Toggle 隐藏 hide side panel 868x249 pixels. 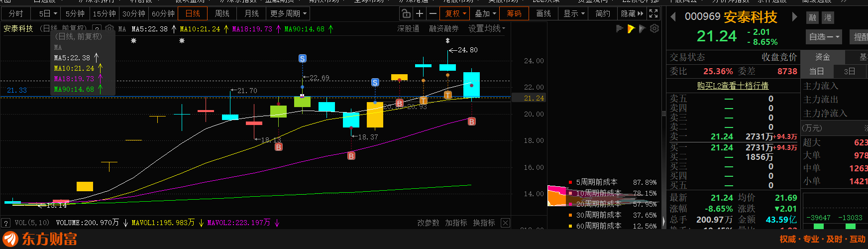click(632, 13)
